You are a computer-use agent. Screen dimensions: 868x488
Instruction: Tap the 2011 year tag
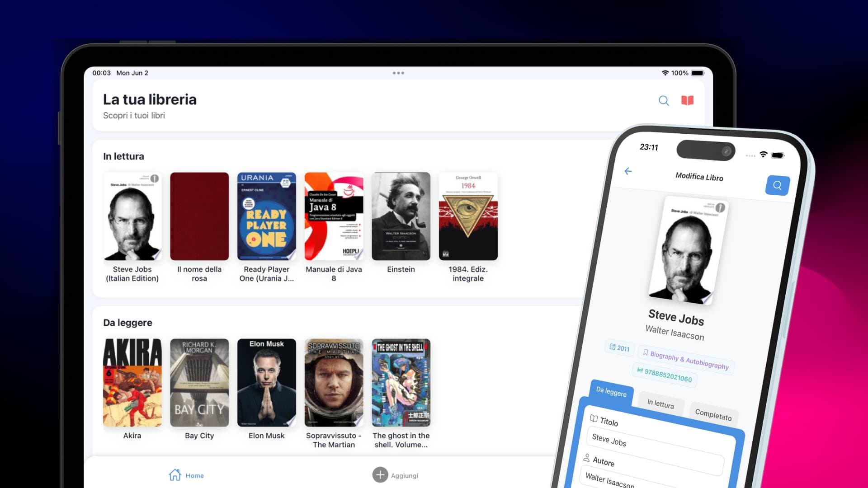619,347
